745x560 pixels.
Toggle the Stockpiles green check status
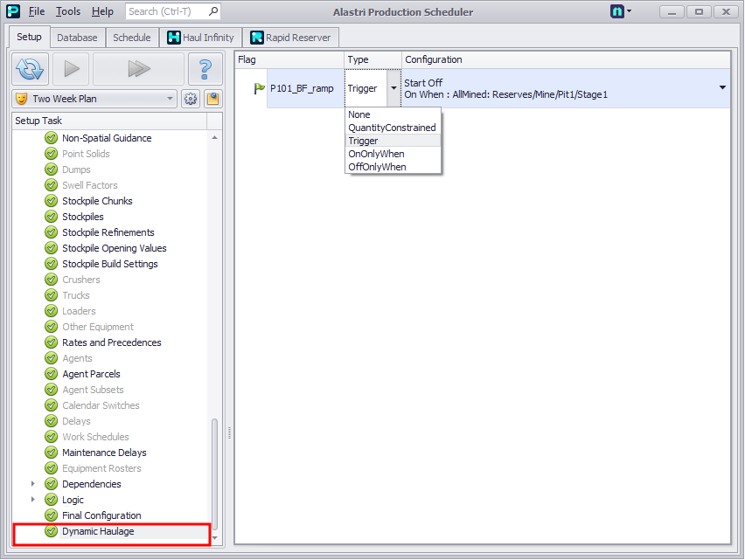tap(51, 217)
